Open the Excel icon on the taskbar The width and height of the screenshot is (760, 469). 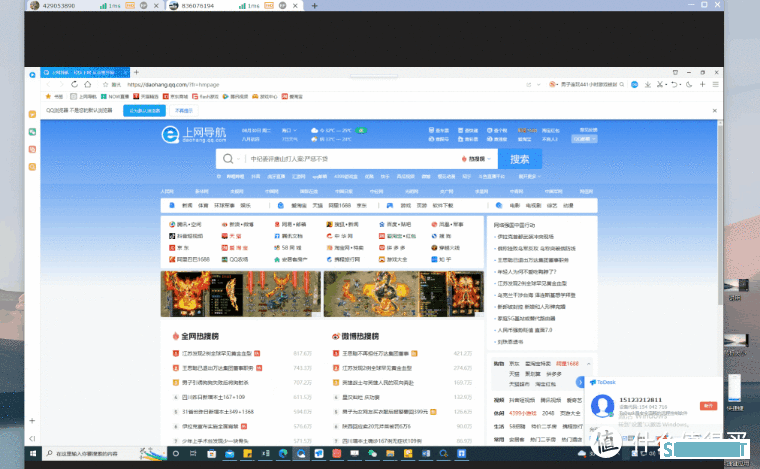coord(265,453)
